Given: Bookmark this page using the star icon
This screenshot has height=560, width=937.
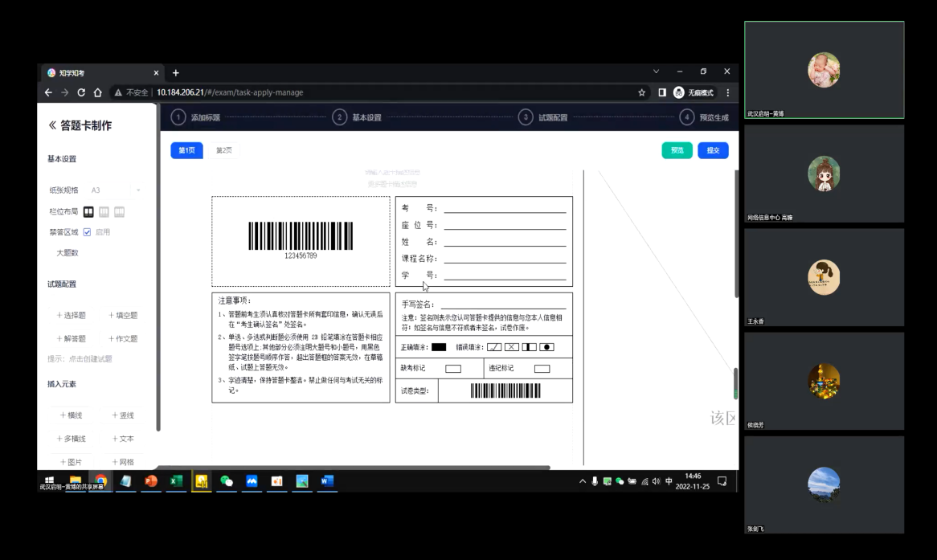Looking at the screenshot, I should click(642, 92).
